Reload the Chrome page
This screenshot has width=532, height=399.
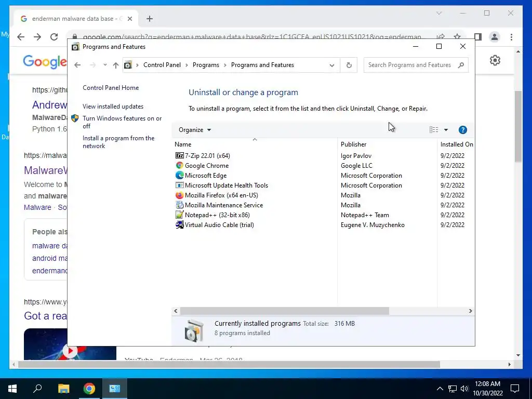[54, 37]
